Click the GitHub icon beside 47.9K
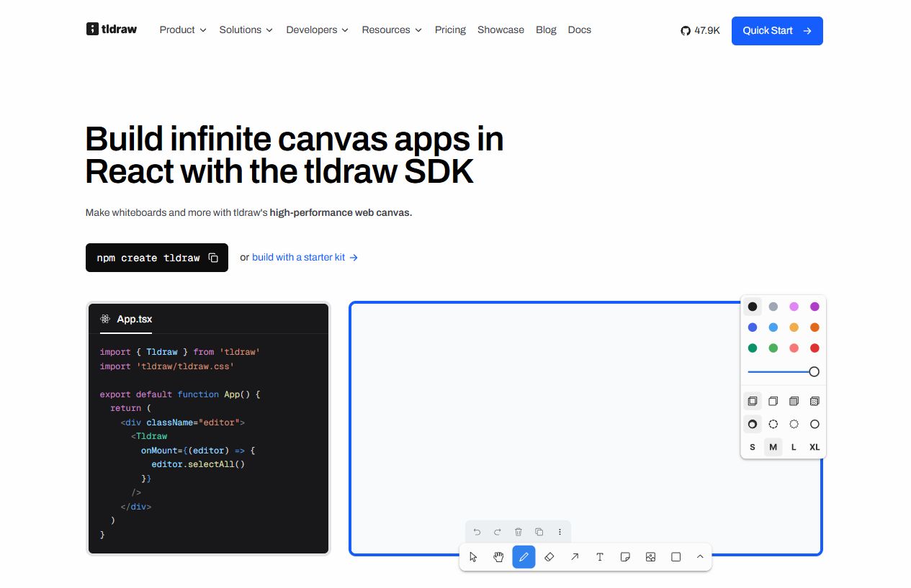Image resolution: width=911 pixels, height=588 pixels. tap(686, 31)
